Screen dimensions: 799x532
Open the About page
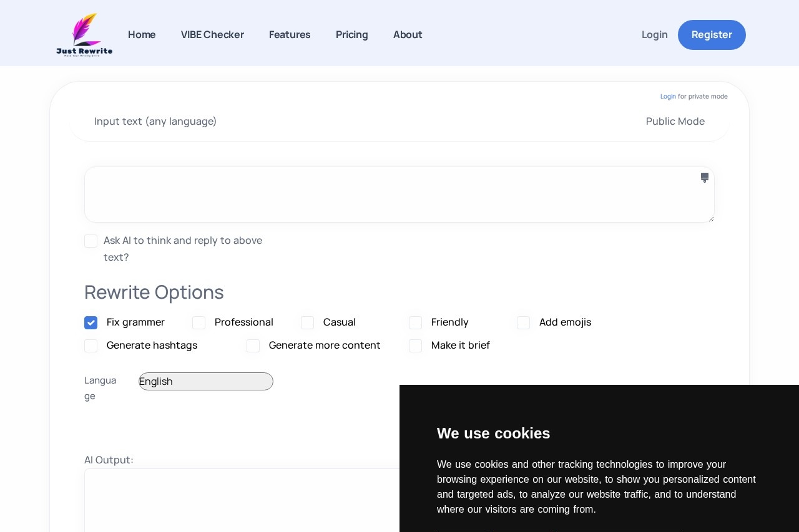click(408, 35)
